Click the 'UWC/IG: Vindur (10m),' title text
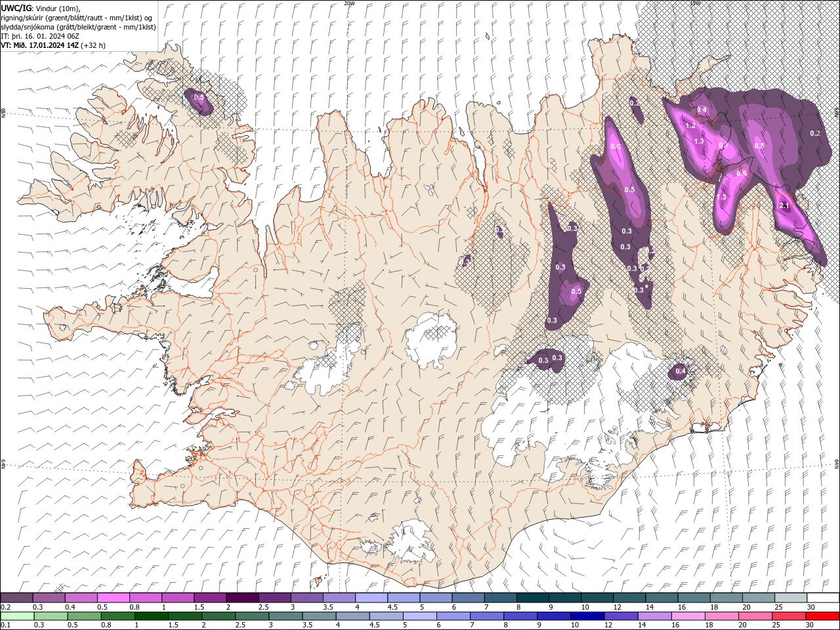 click(x=40, y=8)
